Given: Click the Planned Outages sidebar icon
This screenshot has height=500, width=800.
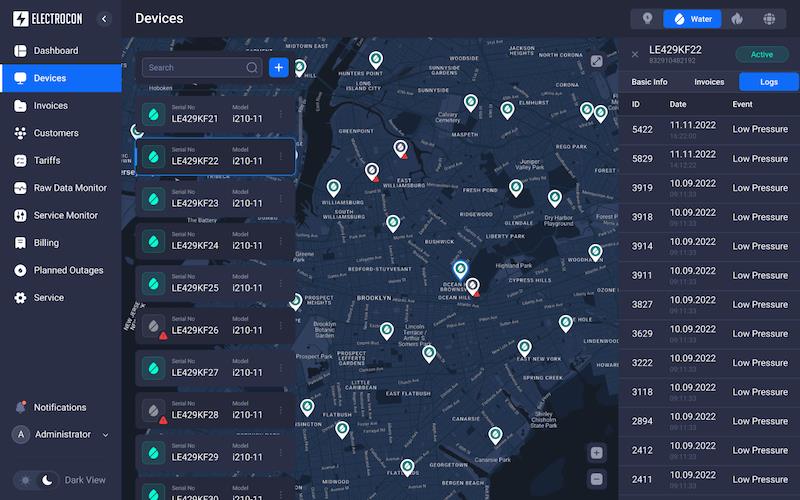Looking at the screenshot, I should [x=21, y=270].
